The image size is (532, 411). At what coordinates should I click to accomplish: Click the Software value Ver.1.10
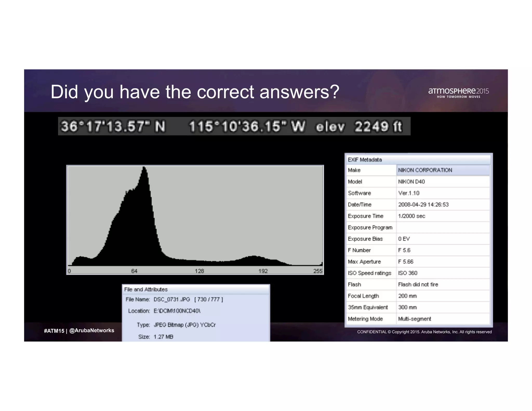(409, 193)
